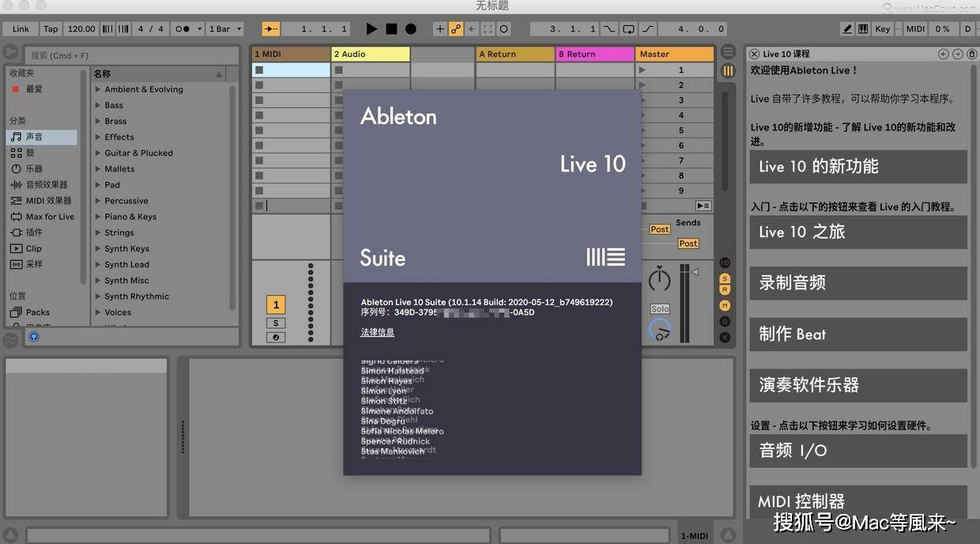
Task: Open the 音频 I/O lesson
Action: point(858,451)
